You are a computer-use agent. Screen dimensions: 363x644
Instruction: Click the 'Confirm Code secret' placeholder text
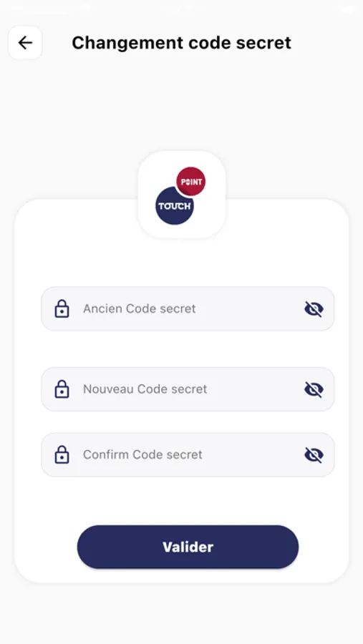(142, 454)
